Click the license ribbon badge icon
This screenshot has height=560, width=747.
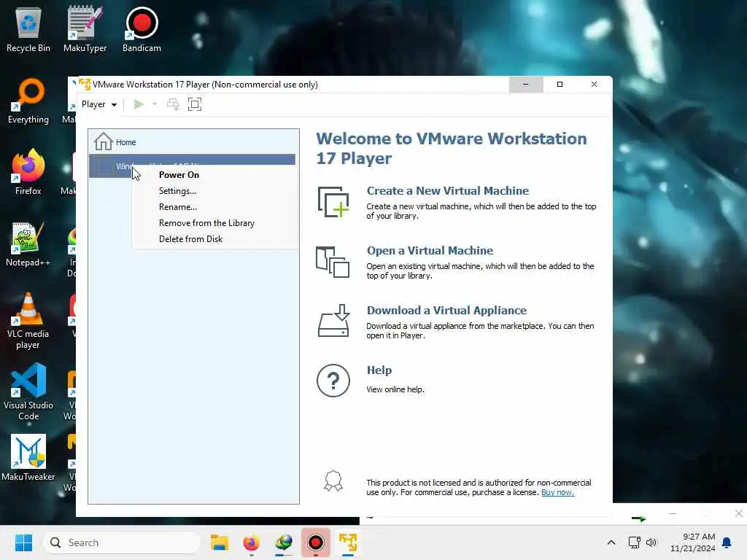point(333,481)
